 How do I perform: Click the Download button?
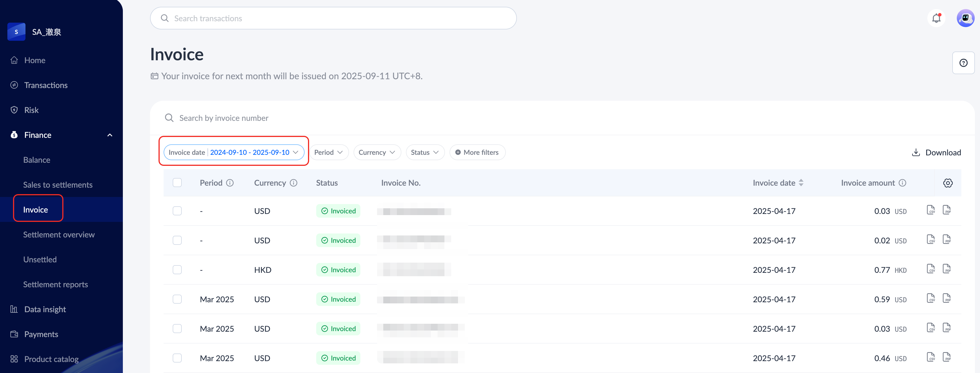[936, 153]
